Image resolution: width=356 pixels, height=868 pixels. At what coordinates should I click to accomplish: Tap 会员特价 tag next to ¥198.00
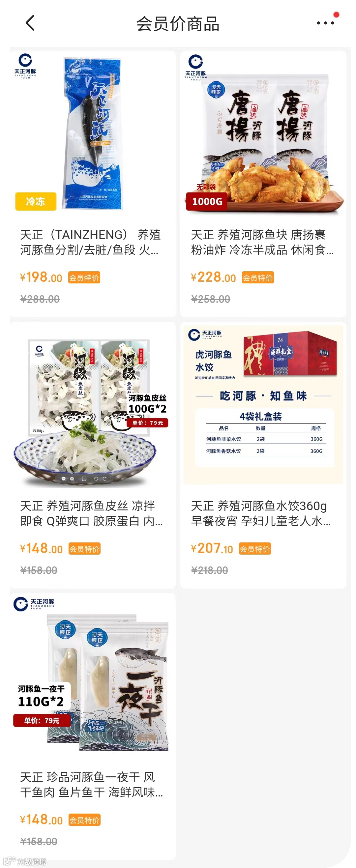coord(84,278)
